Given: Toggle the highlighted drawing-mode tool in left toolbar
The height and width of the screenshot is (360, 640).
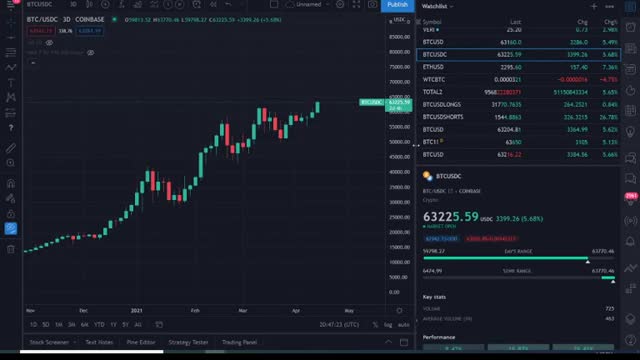Looking at the screenshot, I should tap(11, 229).
